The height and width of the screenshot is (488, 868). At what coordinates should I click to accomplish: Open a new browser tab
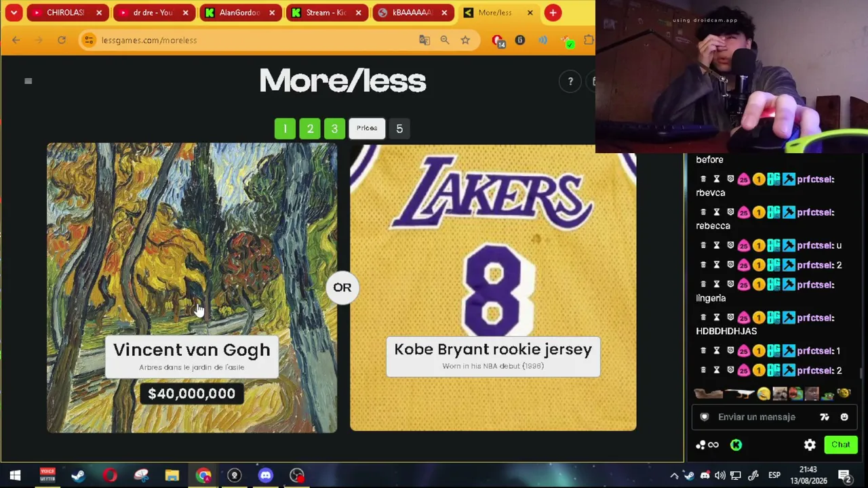(x=553, y=12)
